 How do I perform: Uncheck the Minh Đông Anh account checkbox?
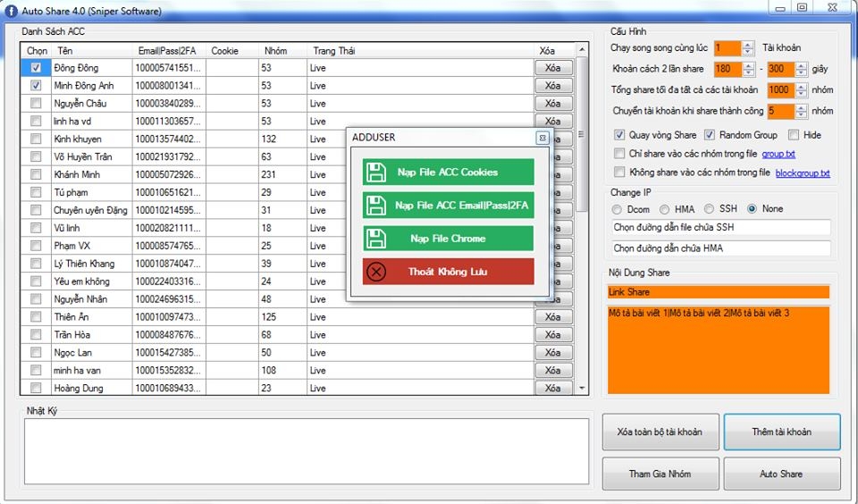[x=36, y=86]
